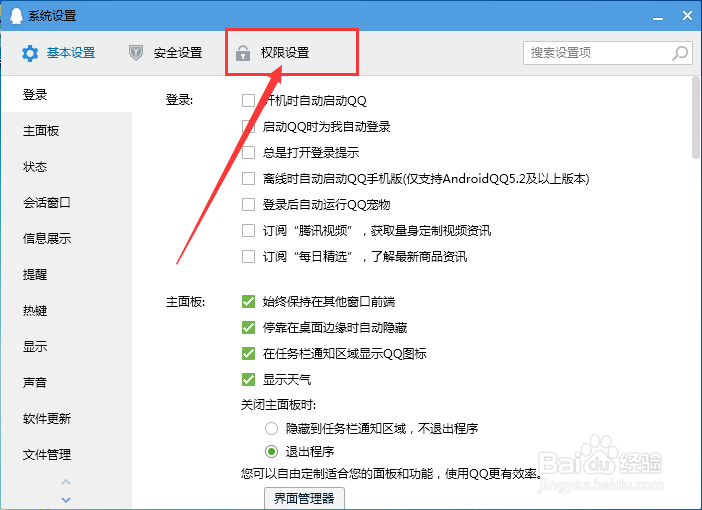Click the vertical scrollbar thumb
Viewport: 702px width, 510px height.
695,118
